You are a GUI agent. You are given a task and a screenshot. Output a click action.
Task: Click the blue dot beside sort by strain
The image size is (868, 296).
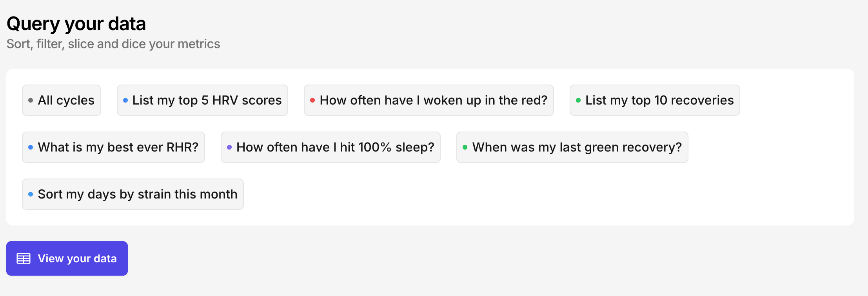pos(31,194)
